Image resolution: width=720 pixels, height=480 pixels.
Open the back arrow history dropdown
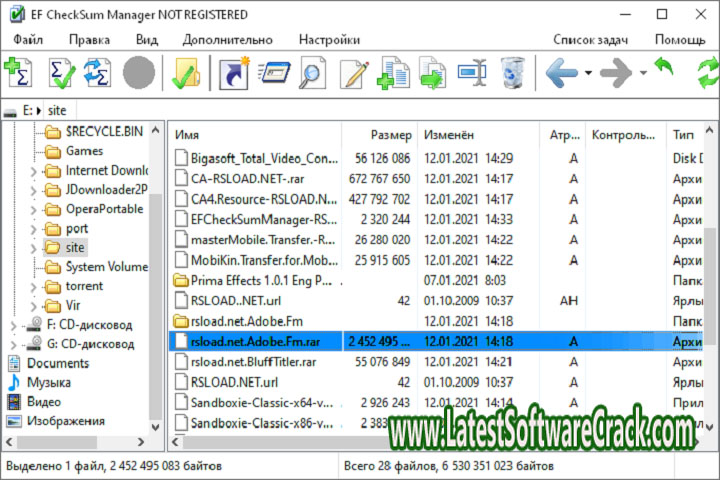click(x=588, y=73)
